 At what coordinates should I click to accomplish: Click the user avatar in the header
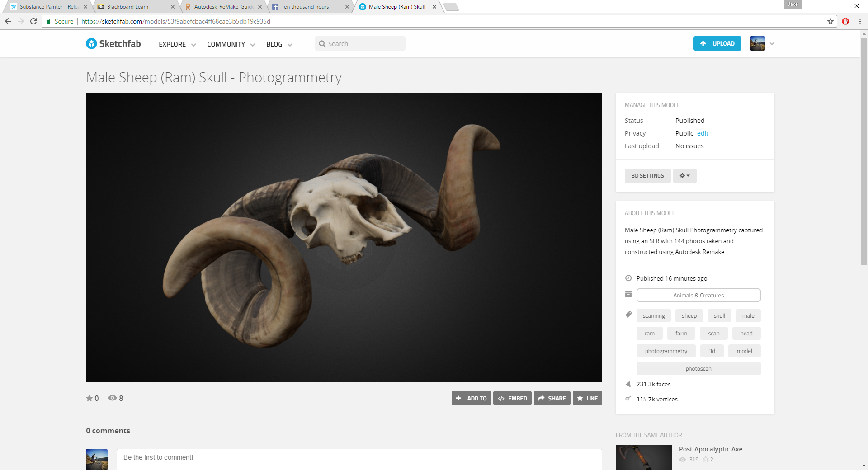point(758,43)
